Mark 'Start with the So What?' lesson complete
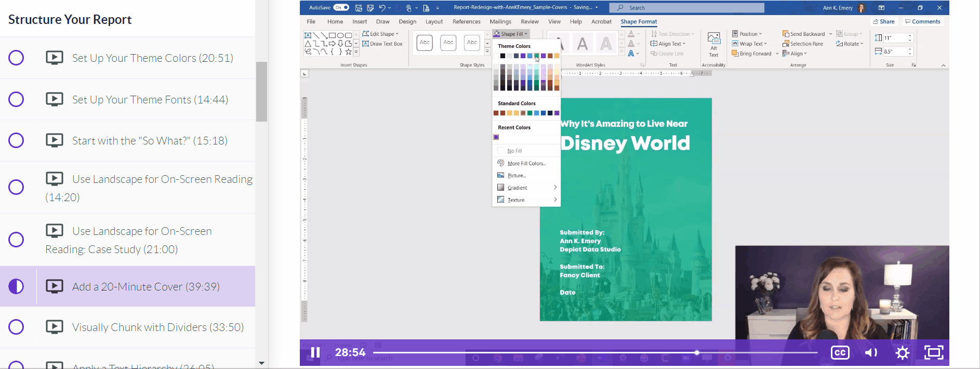 point(16,140)
